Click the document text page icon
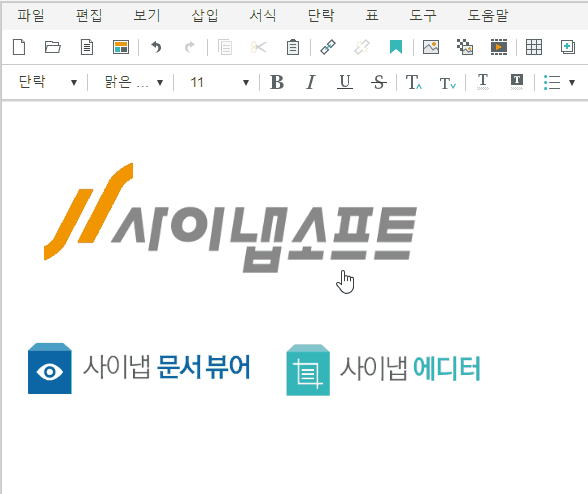Screen dimensions: 588x494 click(x=87, y=47)
